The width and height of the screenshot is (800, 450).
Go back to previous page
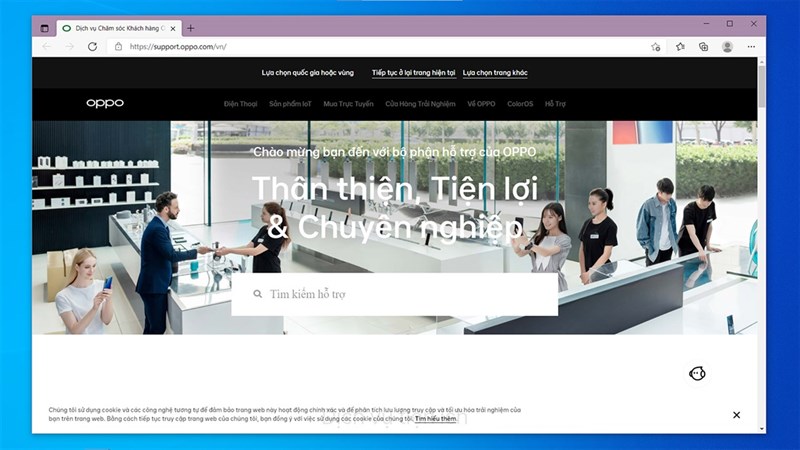[47, 46]
